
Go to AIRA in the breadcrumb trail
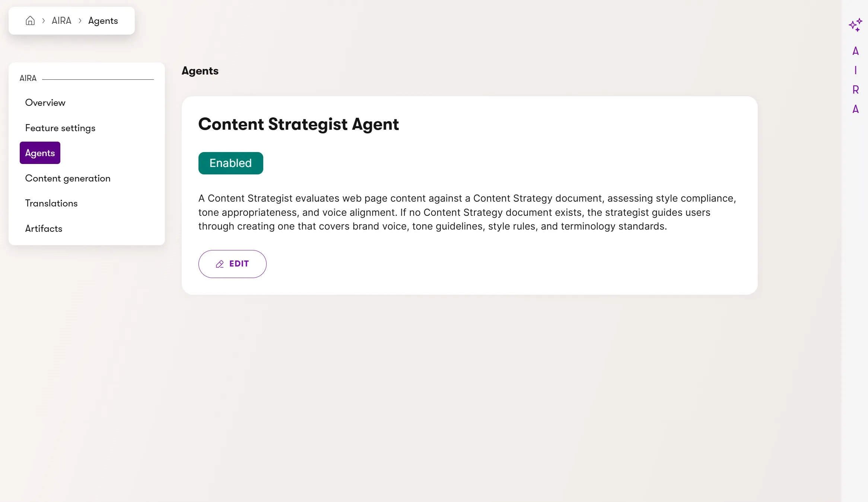[x=61, y=21]
